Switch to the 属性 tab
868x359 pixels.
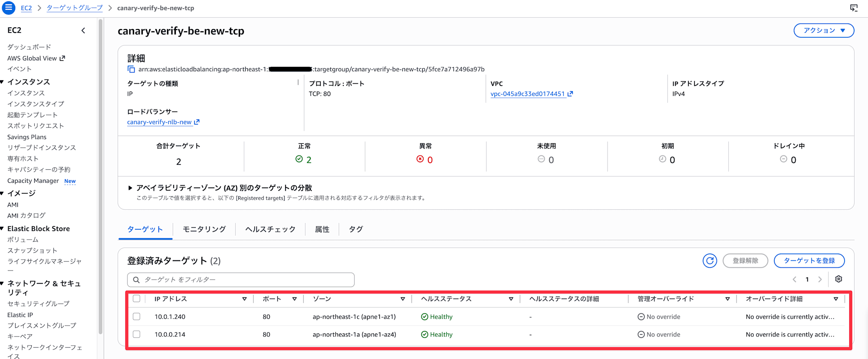[322, 229]
